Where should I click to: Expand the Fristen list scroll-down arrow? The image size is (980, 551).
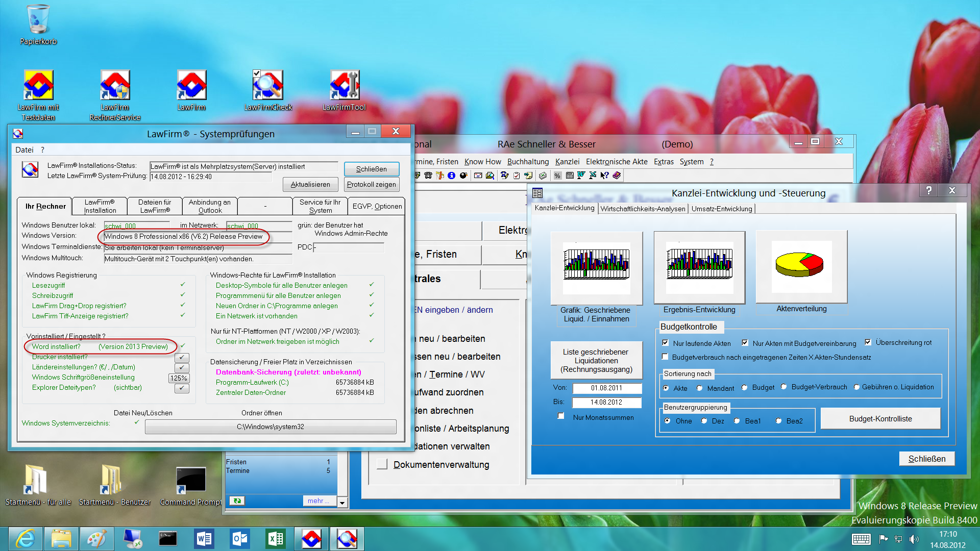pos(342,503)
